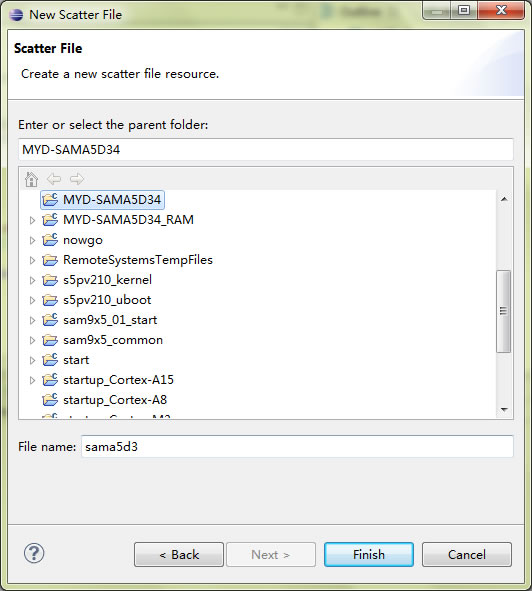This screenshot has height=591, width=532.
Task: Expand the MYD-SAMA5D34_RAM tree node
Action: click(x=32, y=220)
